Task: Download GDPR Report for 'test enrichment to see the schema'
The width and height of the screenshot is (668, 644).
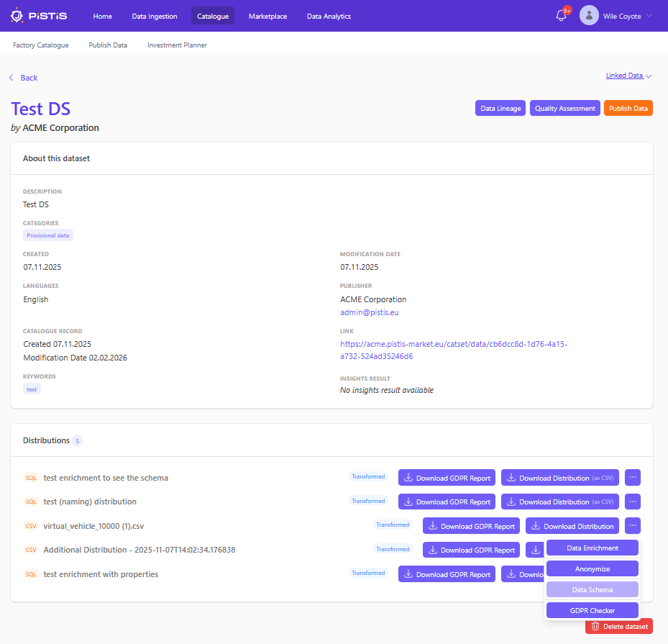Action: click(447, 478)
